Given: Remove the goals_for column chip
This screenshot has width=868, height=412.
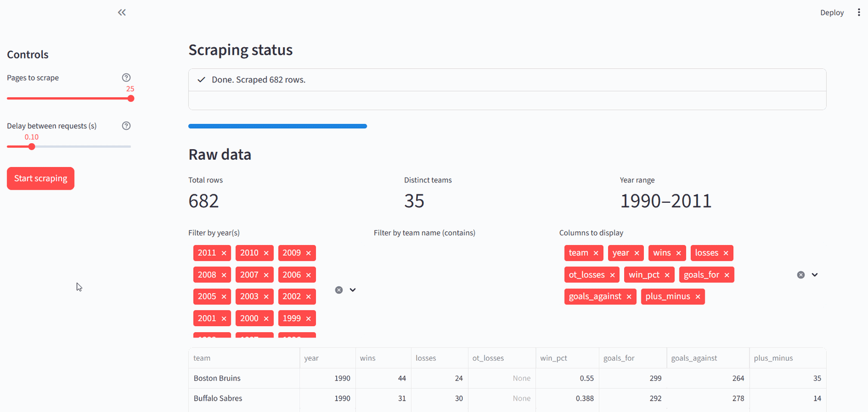Looking at the screenshot, I should [727, 275].
